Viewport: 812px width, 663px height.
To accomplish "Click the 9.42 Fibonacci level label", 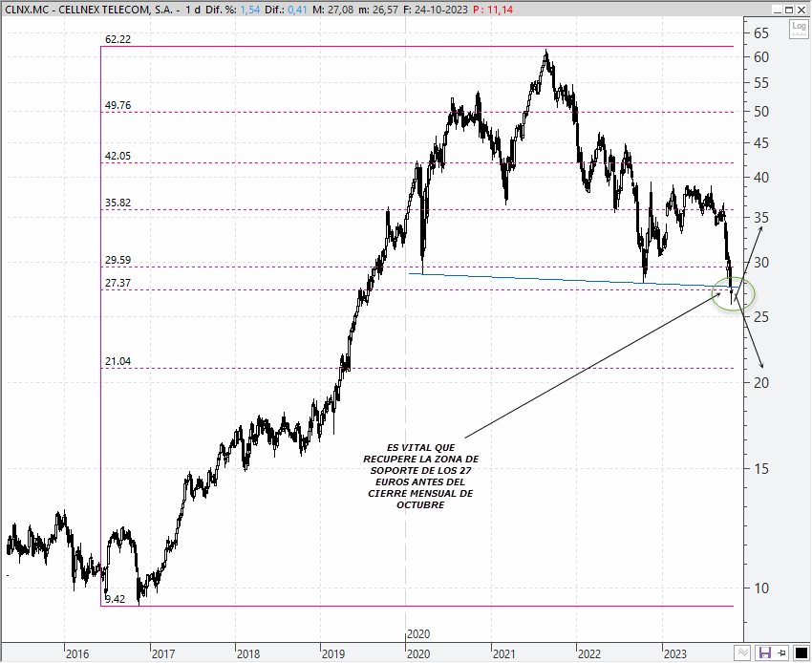I will 115,599.
